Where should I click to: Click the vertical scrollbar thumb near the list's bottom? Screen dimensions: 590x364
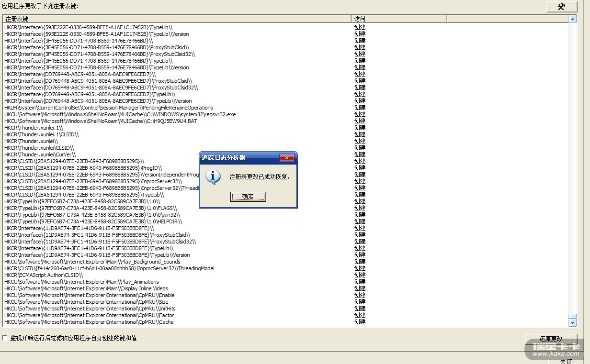[x=572, y=316]
